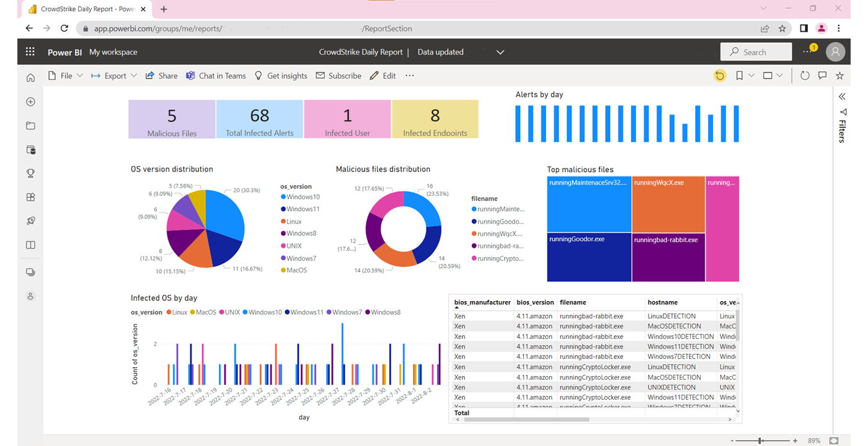Click Windows10 in os_version legend
Image resolution: width=868 pixels, height=446 pixels.
click(x=299, y=197)
